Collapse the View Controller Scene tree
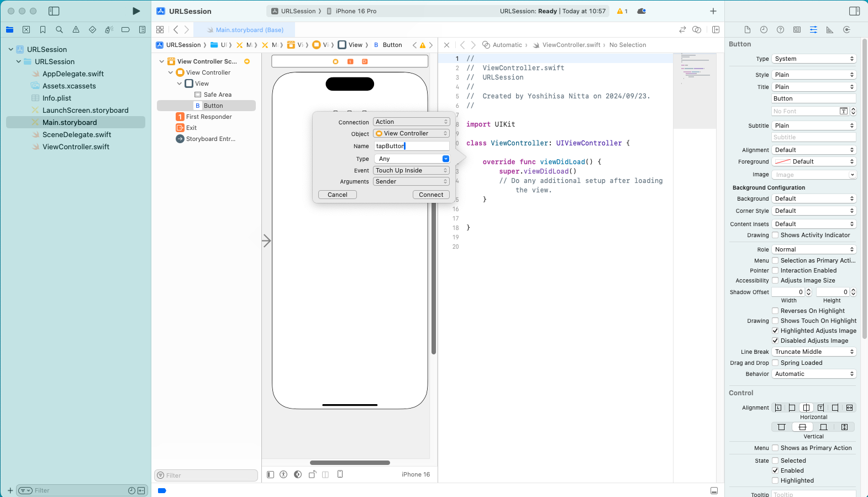This screenshot has width=868, height=497. point(161,61)
